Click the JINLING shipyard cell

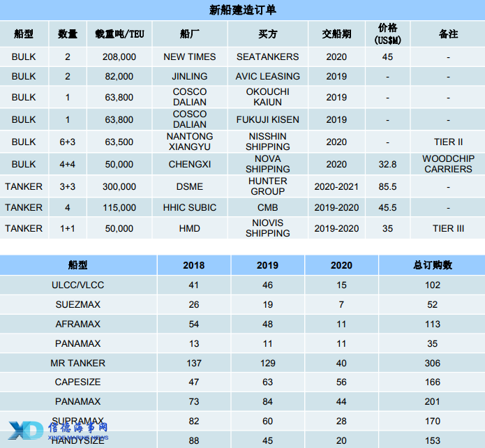point(190,77)
